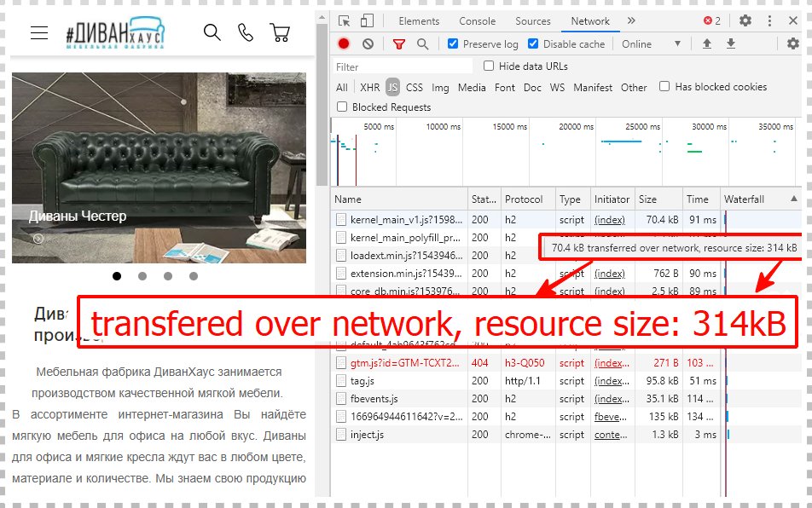812x508 pixels.
Task: Toggle the device toolbar icon
Action: pyautogui.click(x=367, y=21)
